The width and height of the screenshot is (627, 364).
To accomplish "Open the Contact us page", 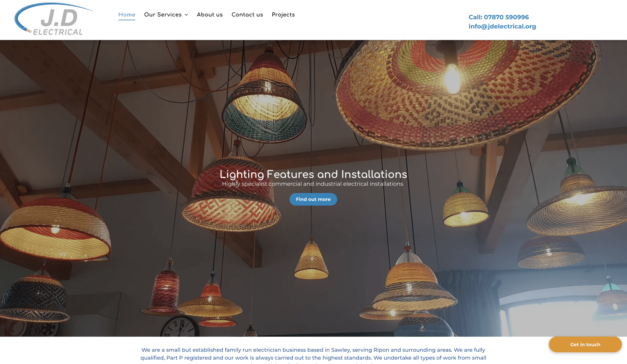I will pyautogui.click(x=247, y=15).
